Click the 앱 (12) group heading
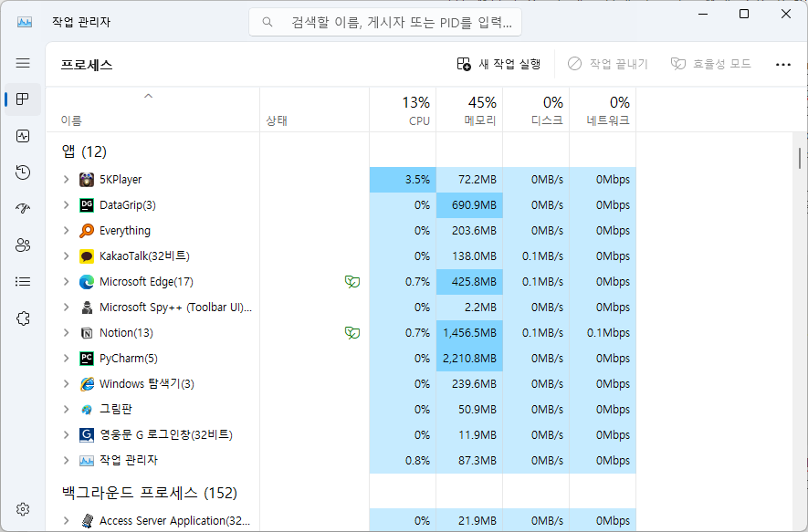The width and height of the screenshot is (808, 532). (84, 151)
